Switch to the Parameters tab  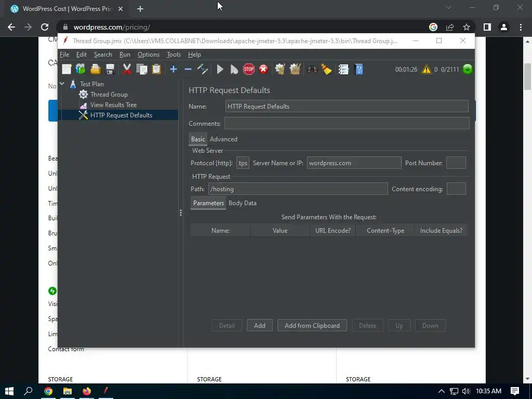tap(208, 203)
